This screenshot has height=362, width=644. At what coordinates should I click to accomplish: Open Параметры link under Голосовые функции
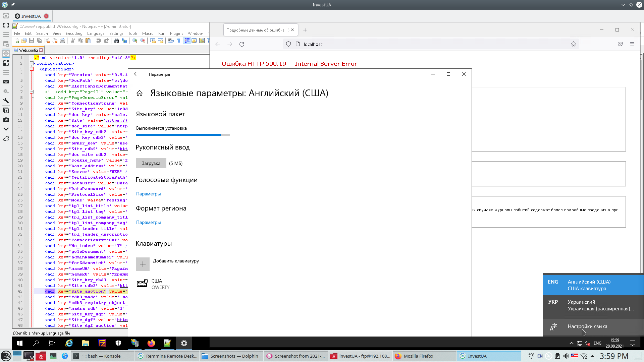pyautogui.click(x=148, y=194)
